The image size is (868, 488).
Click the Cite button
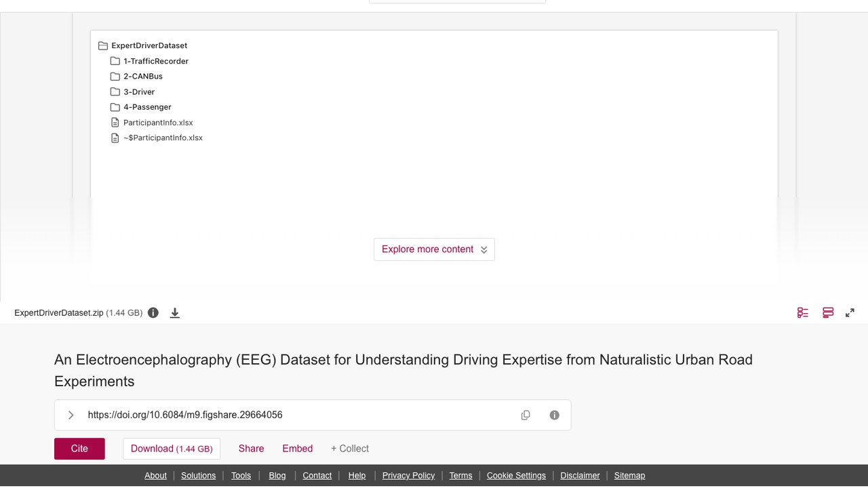coord(79,449)
